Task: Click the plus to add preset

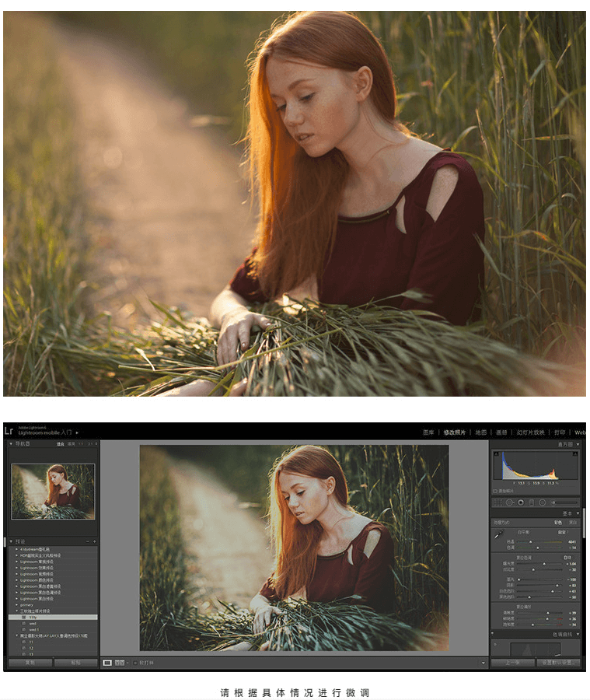Action: point(95,541)
